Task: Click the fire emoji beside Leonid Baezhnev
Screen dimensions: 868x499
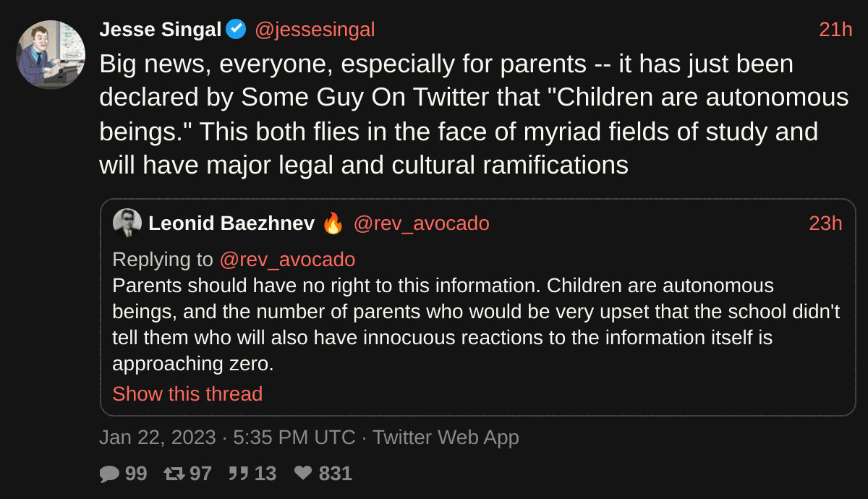Action: [x=333, y=223]
